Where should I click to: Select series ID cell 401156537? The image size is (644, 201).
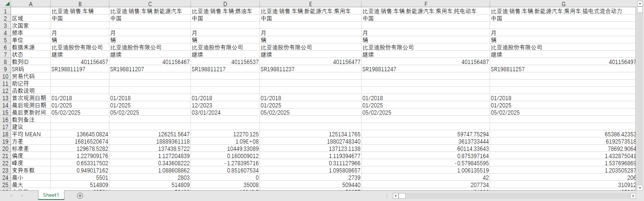pyautogui.click(x=225, y=62)
